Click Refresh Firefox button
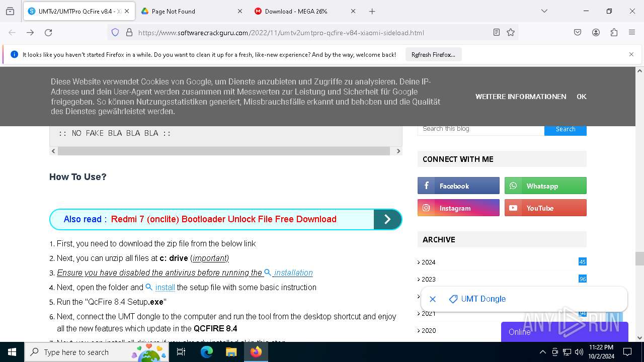The width and height of the screenshot is (644, 362). click(x=433, y=54)
